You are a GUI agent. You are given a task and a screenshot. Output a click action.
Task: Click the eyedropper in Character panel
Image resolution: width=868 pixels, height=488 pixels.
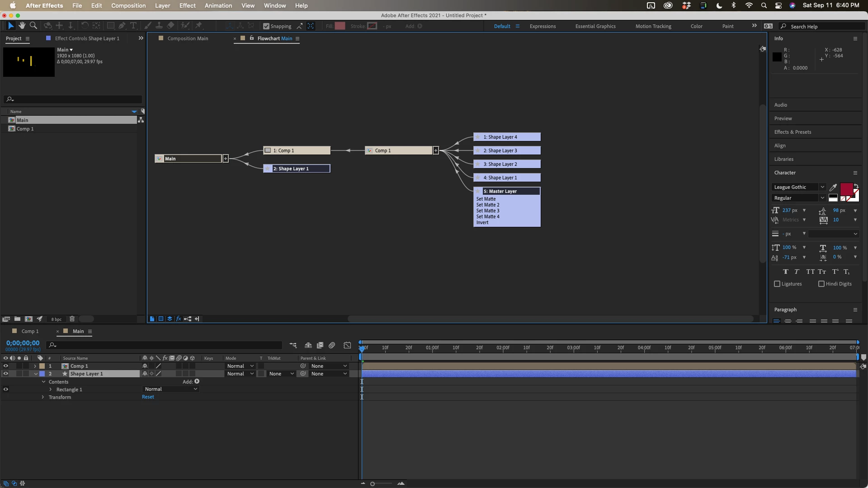click(x=833, y=187)
